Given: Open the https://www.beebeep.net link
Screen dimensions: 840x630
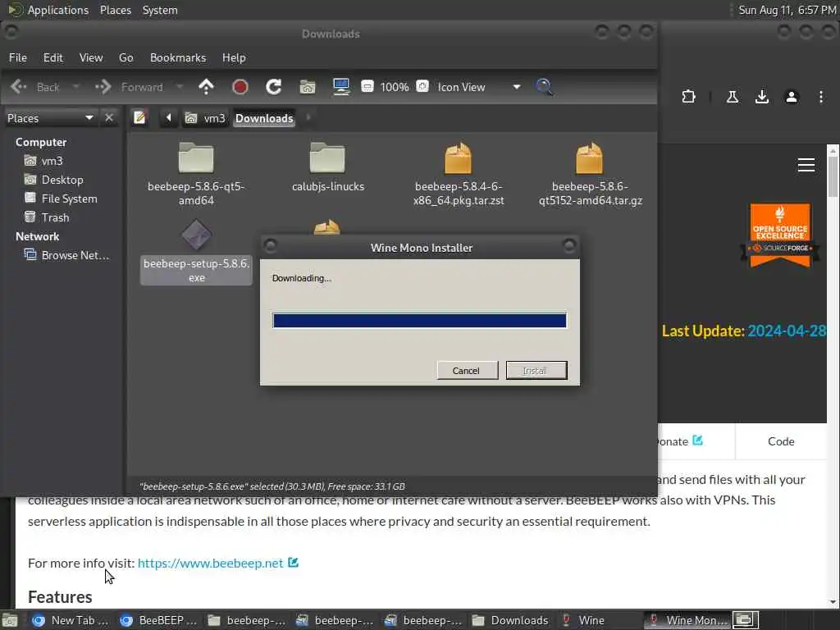Looking at the screenshot, I should point(211,563).
